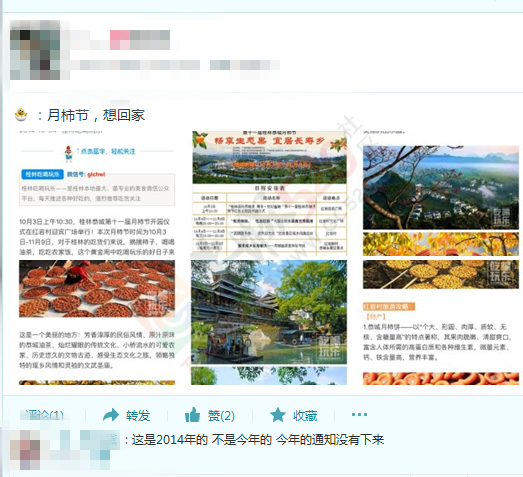Click the 赞(2) like count
Screen dimensions: 523x477
click(221, 416)
